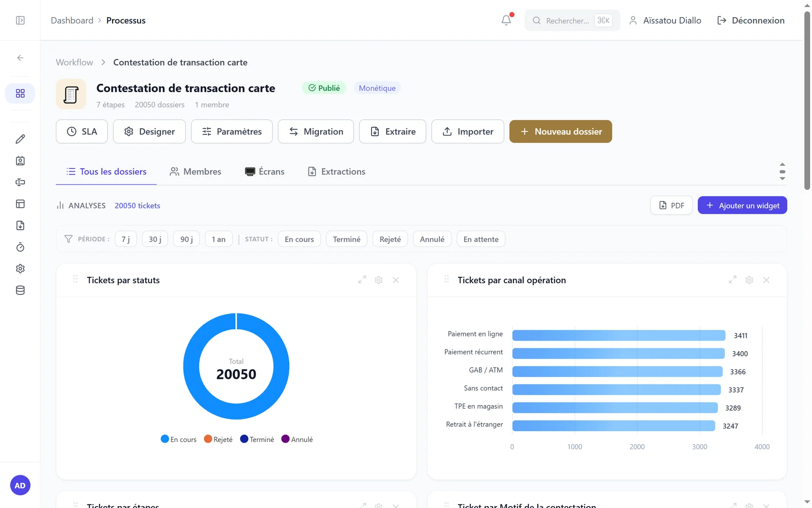Click the back arrow in sidebar
This screenshot has width=812, height=508.
point(20,58)
